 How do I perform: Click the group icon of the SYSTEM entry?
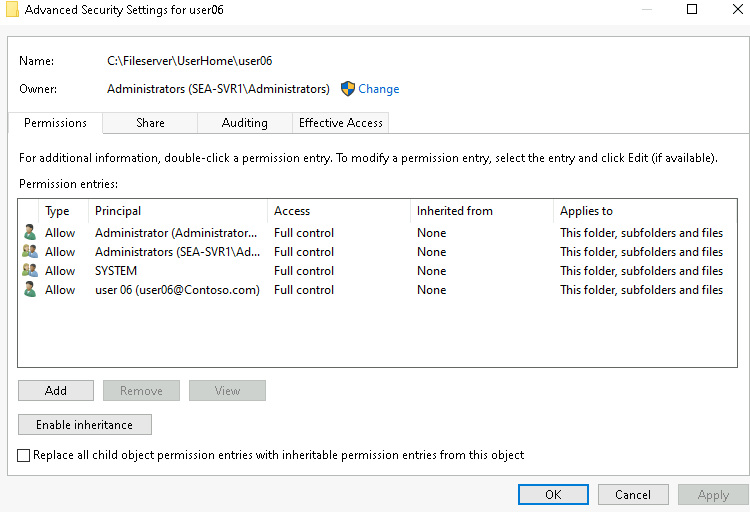(30, 271)
